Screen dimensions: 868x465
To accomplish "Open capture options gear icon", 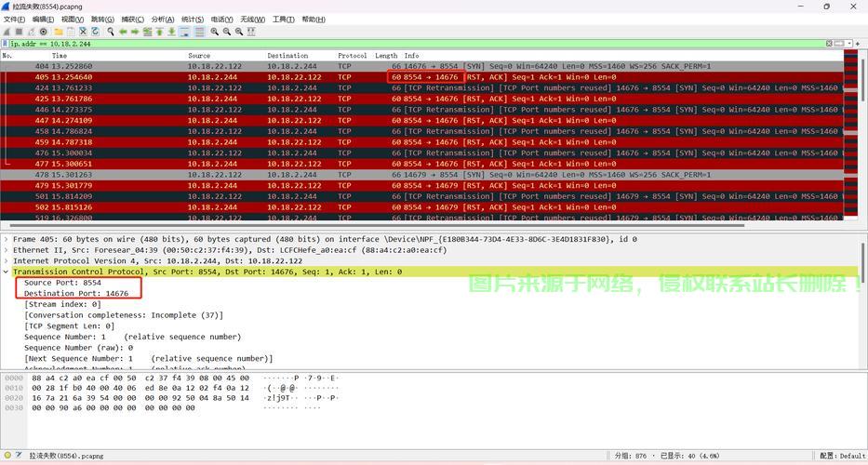I will [43, 32].
